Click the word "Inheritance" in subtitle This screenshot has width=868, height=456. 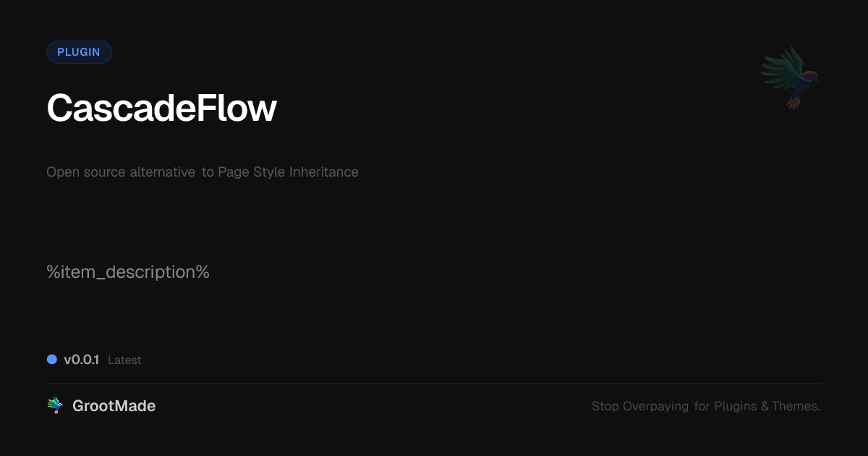coord(324,172)
